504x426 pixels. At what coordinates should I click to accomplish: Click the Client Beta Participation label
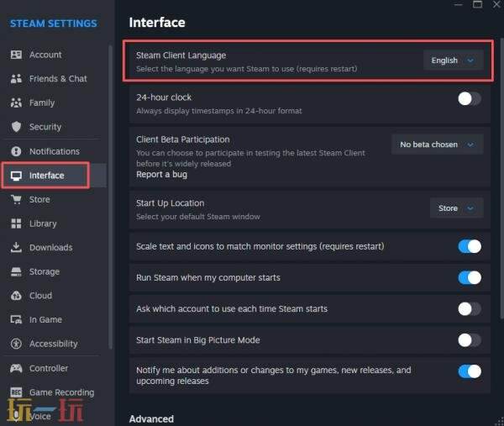point(182,139)
